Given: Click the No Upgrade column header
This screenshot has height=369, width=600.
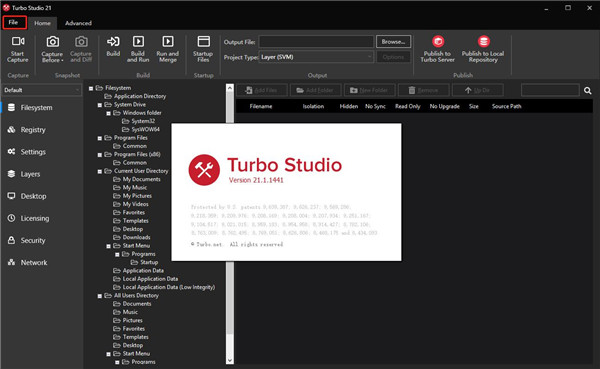Looking at the screenshot, I should [x=445, y=106].
